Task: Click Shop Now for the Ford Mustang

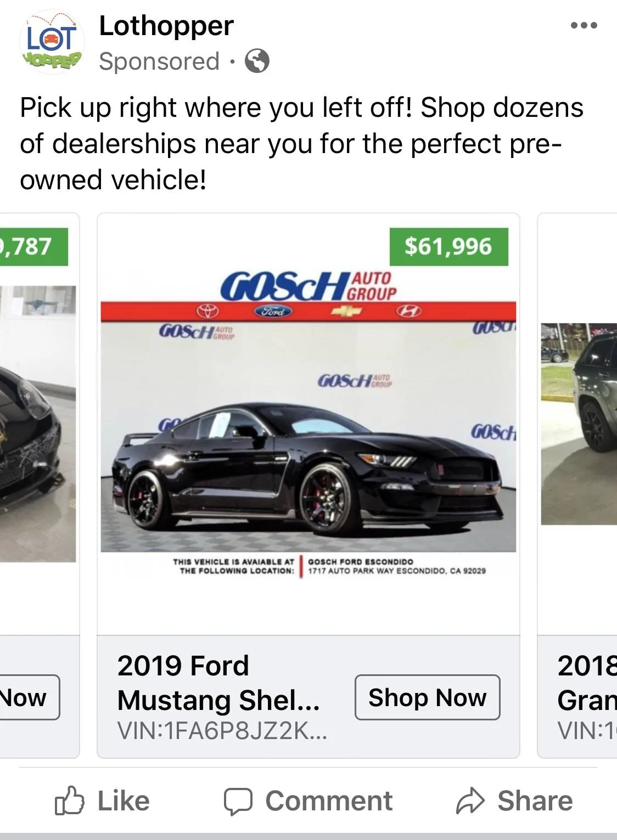Action: coord(428,697)
